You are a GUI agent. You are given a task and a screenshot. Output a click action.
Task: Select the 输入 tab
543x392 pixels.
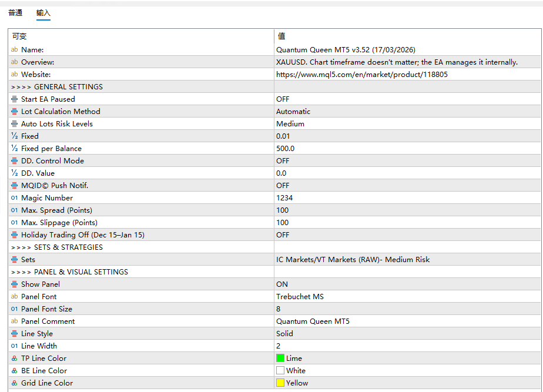click(43, 13)
